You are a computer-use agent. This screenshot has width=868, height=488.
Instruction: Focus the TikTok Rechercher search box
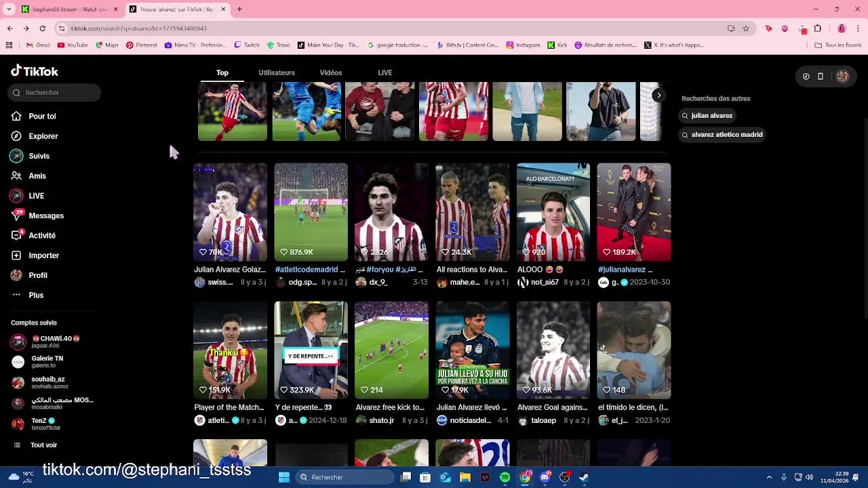pos(55,93)
